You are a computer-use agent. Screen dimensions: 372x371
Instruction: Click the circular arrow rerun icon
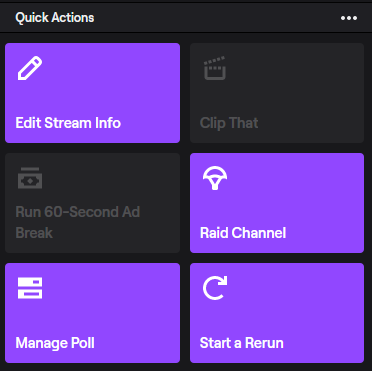pos(215,288)
